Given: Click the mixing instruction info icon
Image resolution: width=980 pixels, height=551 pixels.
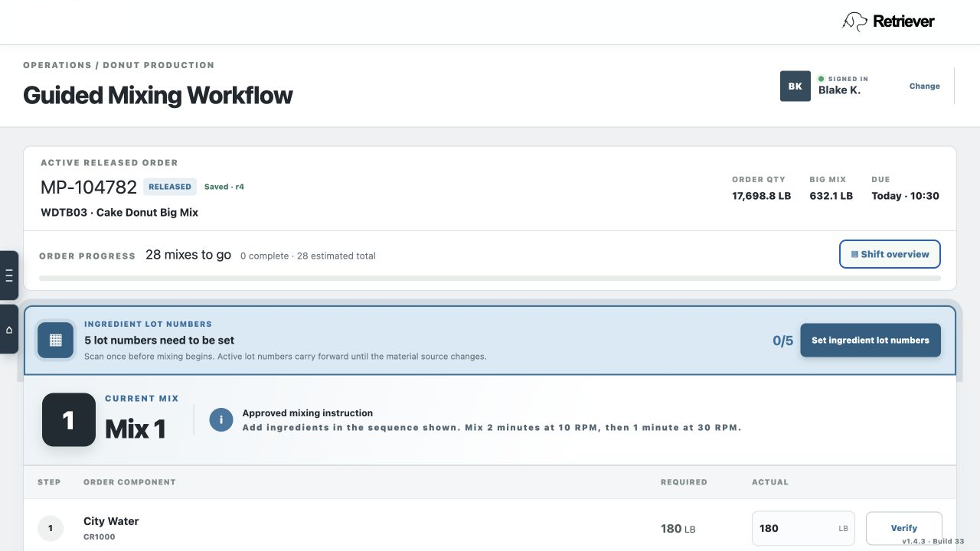Looking at the screenshot, I should (x=221, y=419).
